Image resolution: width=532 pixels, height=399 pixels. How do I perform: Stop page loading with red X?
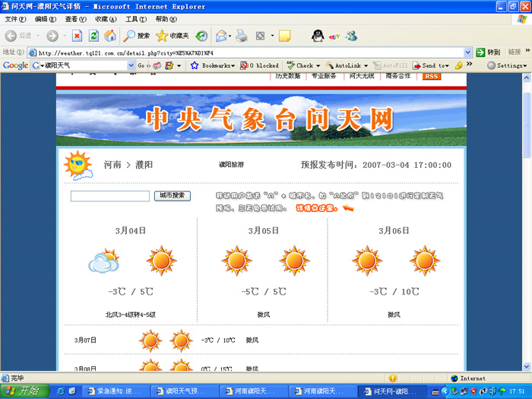pos(77,36)
